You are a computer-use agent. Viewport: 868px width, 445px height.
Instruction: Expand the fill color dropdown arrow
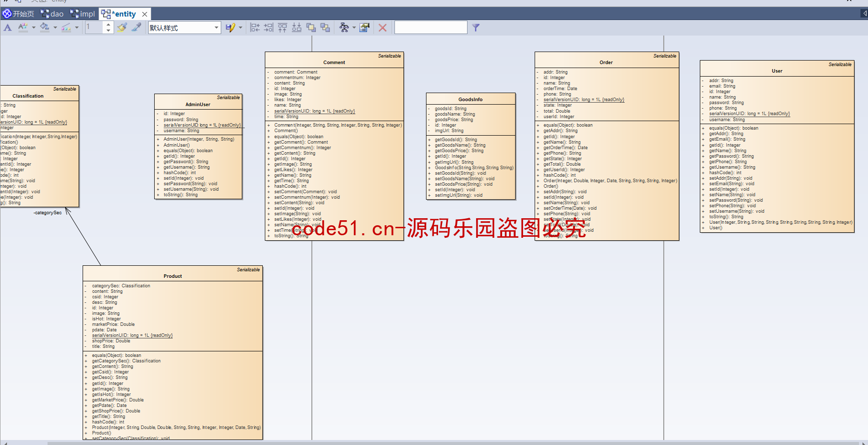(55, 28)
